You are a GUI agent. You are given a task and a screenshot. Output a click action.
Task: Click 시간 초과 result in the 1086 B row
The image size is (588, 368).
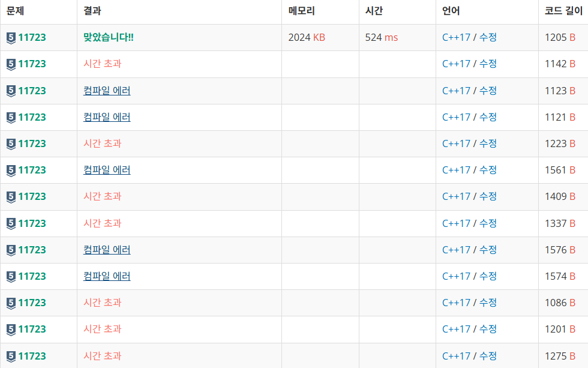click(103, 303)
